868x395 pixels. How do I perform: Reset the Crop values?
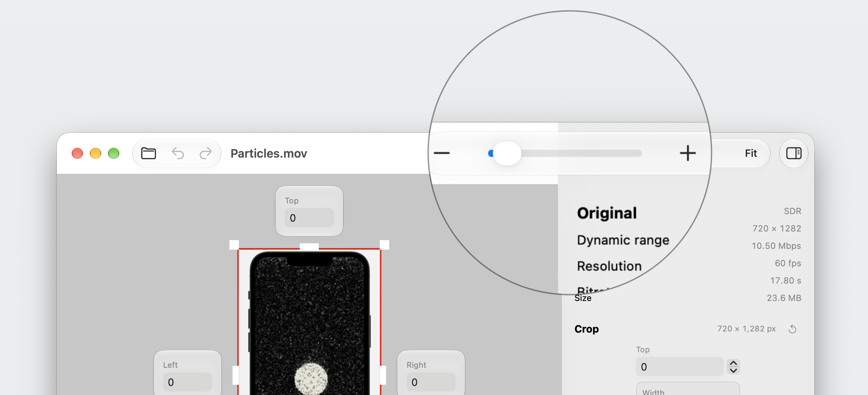point(792,329)
